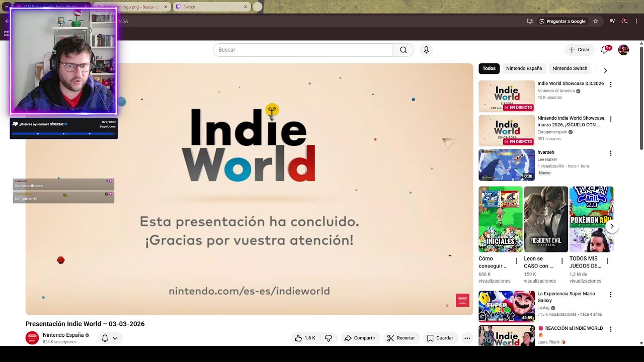The image size is (644, 362).
Task: Open the YouTube account avatar menu
Action: tap(623, 50)
